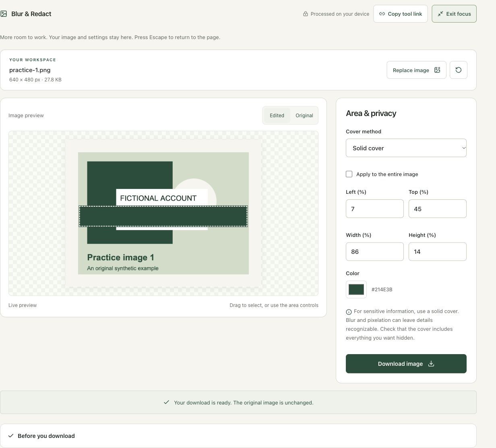
Task: Click the Image preview label
Action: click(x=26, y=115)
